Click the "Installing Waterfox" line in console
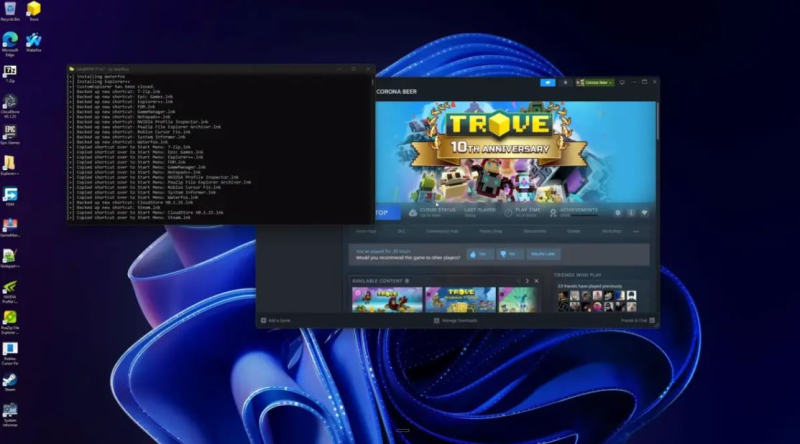Screen dimensions: 800x444 coord(101,77)
